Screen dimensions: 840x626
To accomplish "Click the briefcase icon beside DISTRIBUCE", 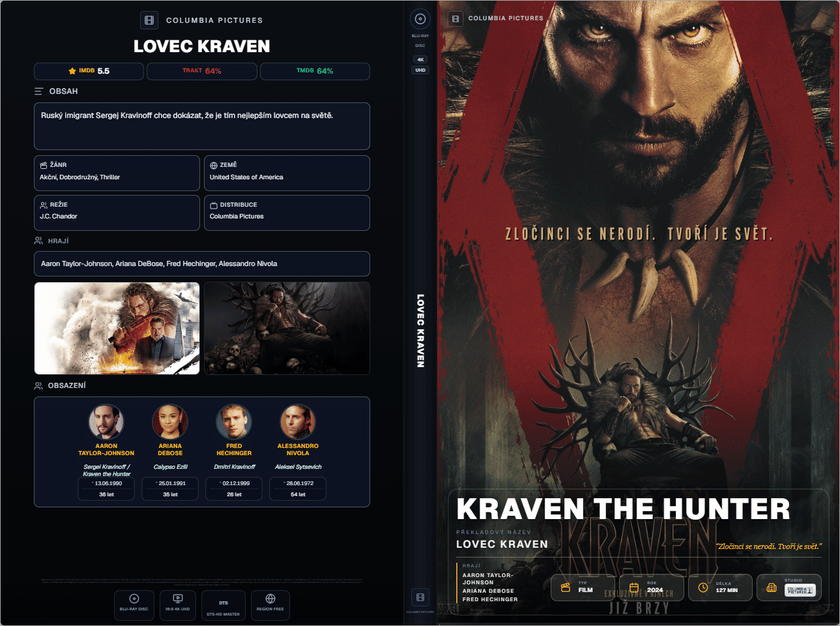I will 214,205.
